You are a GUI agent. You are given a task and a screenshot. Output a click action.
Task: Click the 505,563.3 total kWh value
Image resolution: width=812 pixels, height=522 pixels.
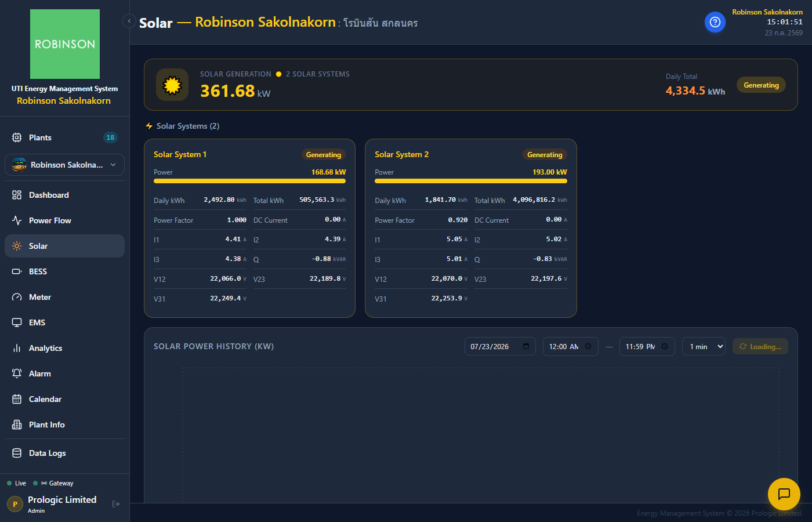(x=322, y=200)
